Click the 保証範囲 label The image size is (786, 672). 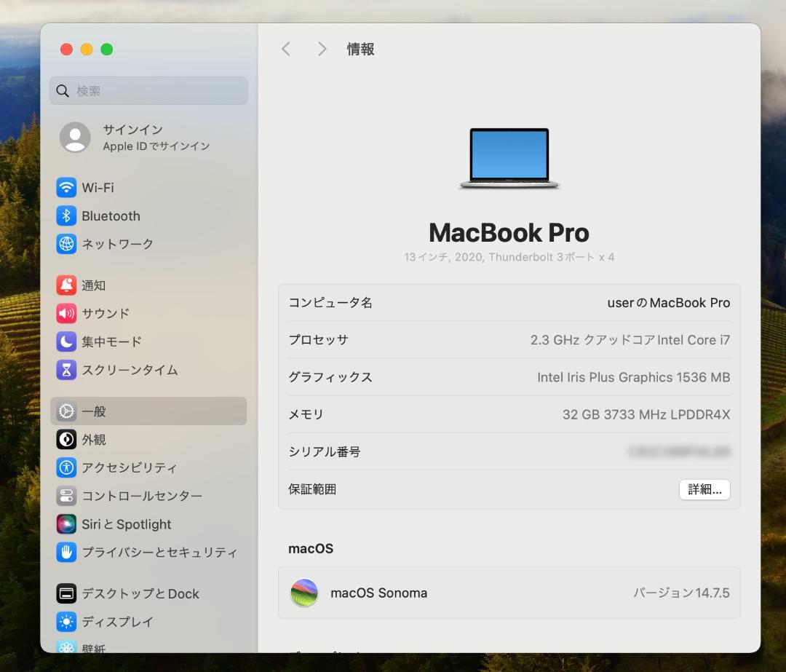(312, 489)
